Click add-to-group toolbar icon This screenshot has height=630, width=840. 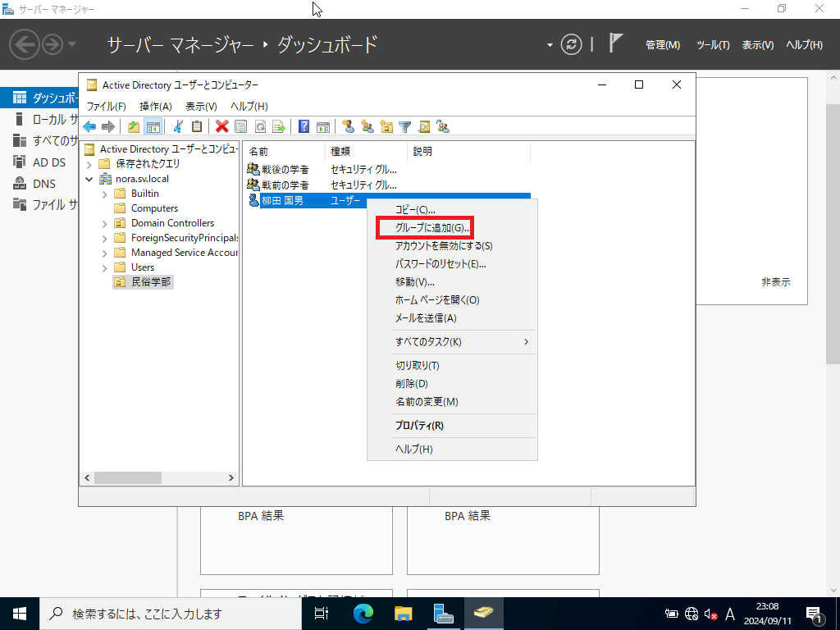tap(443, 126)
